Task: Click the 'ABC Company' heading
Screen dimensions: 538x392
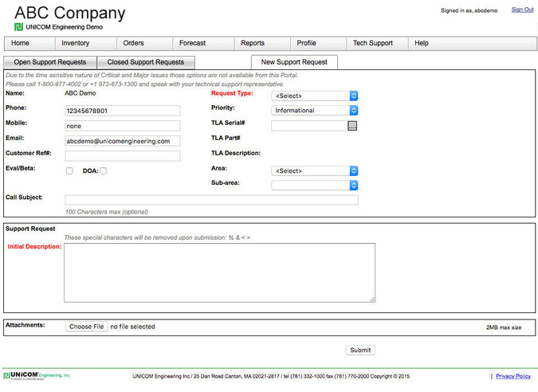Action: point(70,13)
